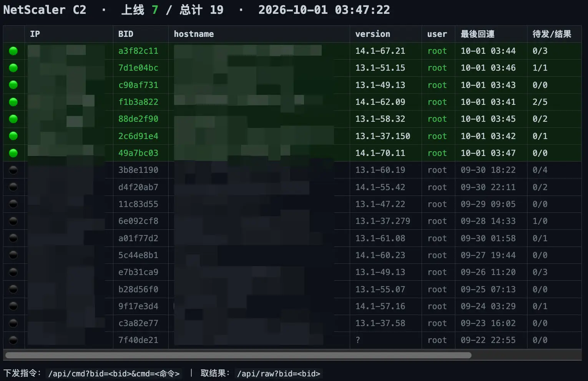Click the online dot for 88de2f90
This screenshot has height=381, width=588.
[13, 119]
